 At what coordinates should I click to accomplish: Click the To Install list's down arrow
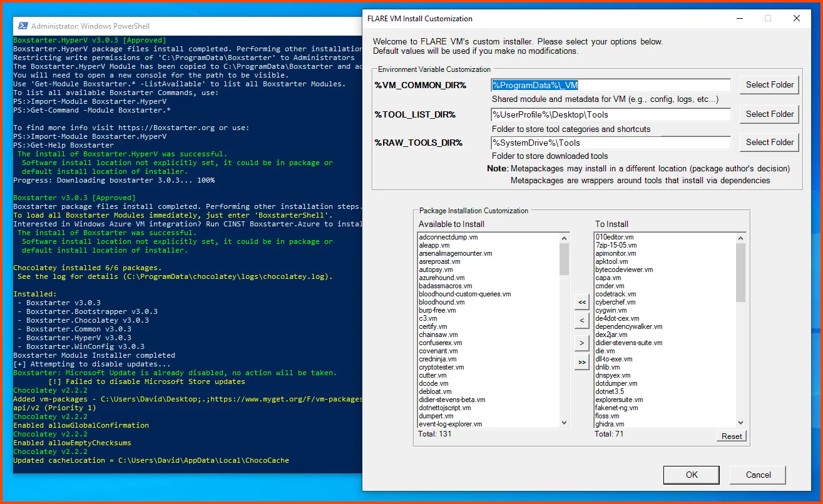tap(741, 423)
